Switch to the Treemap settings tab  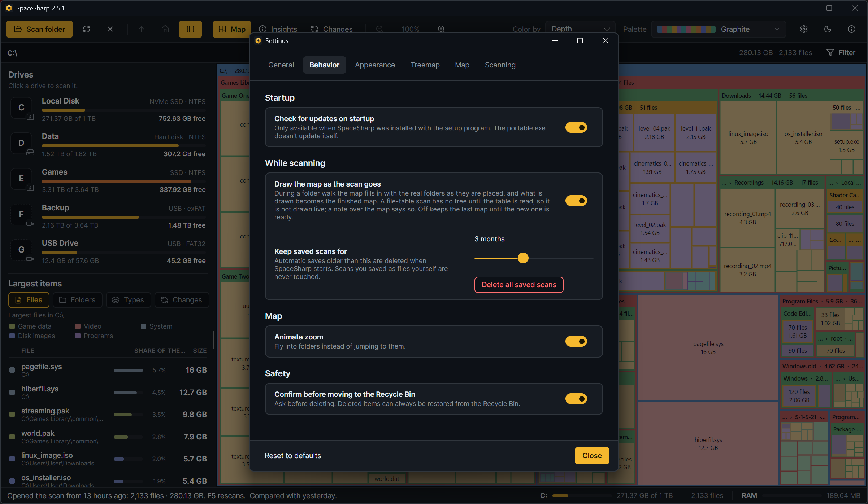pos(425,65)
